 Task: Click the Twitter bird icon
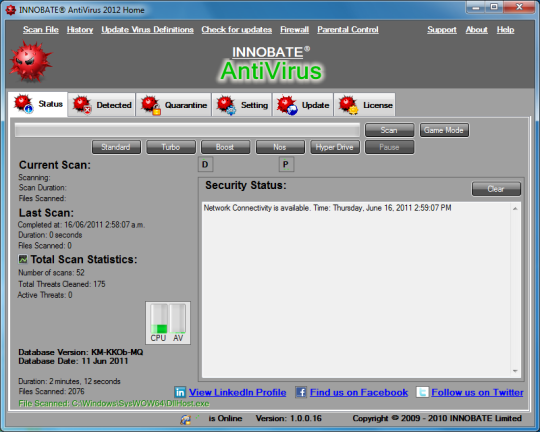422,392
